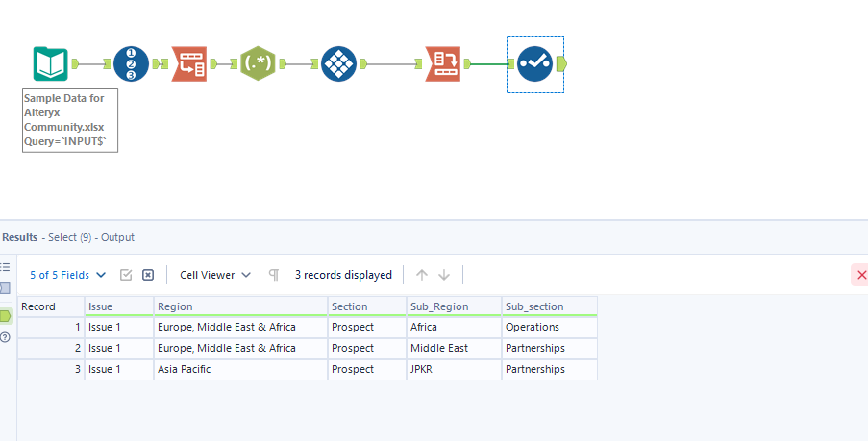Viewport: 868px width, 441px height.
Task: Select the Data Cleansing tool
Action: [337, 64]
